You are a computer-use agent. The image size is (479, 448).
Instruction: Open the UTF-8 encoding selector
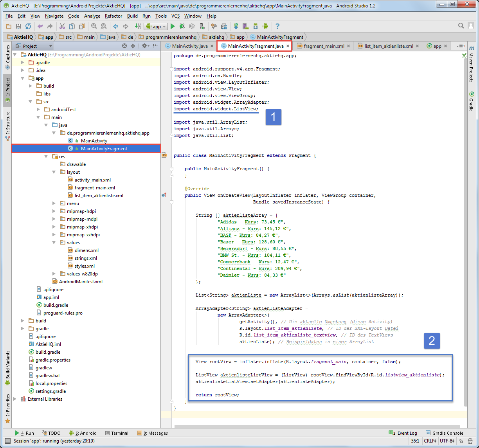447,441
